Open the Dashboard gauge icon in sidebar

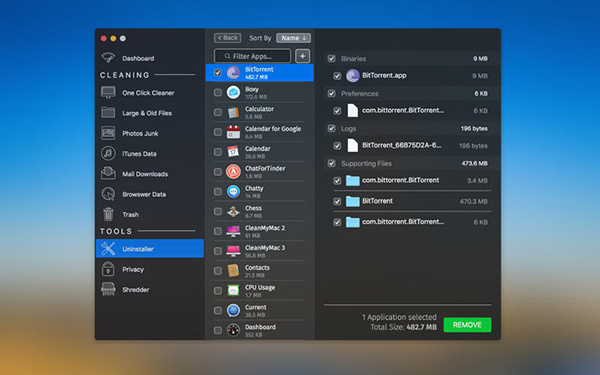108,58
